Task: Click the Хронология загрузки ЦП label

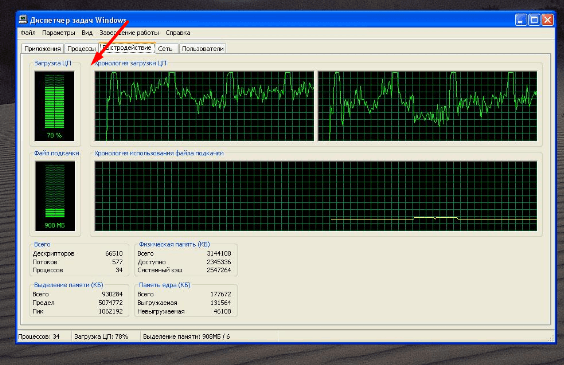Action: point(130,63)
